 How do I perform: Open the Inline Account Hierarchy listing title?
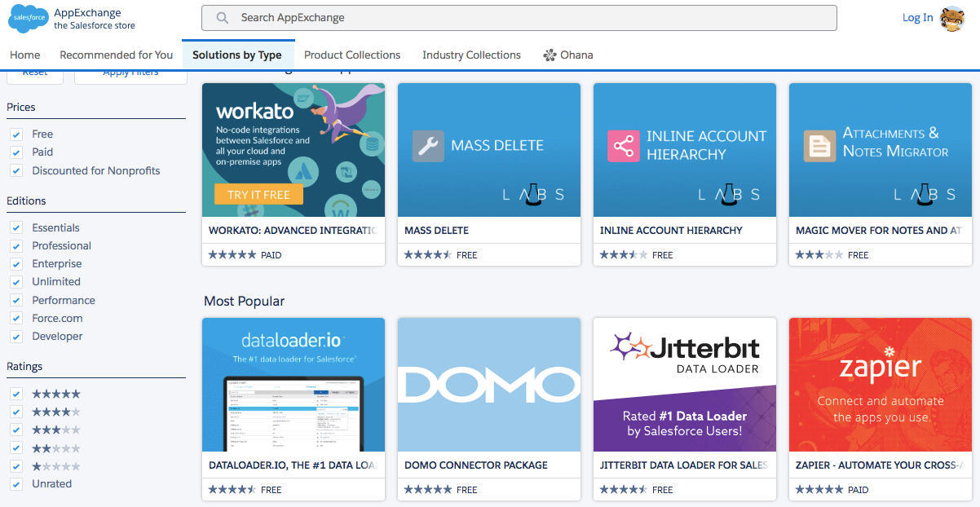tap(671, 231)
